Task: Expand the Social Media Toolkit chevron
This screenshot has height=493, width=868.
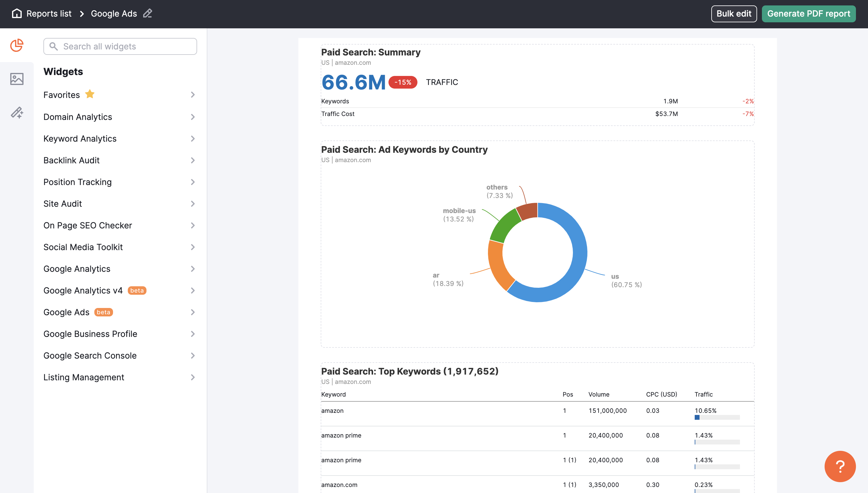Action: tap(193, 247)
